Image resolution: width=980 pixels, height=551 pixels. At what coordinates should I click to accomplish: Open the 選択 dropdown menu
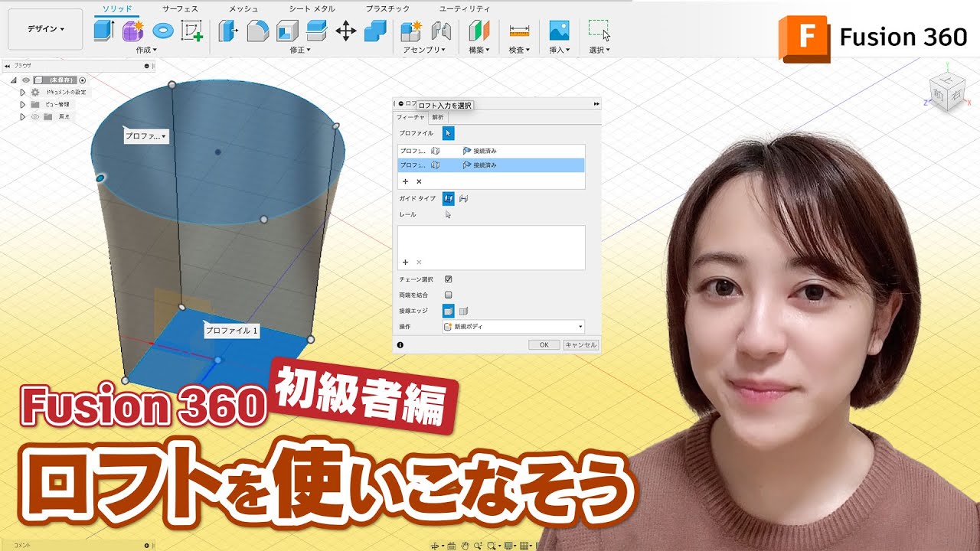click(x=599, y=50)
